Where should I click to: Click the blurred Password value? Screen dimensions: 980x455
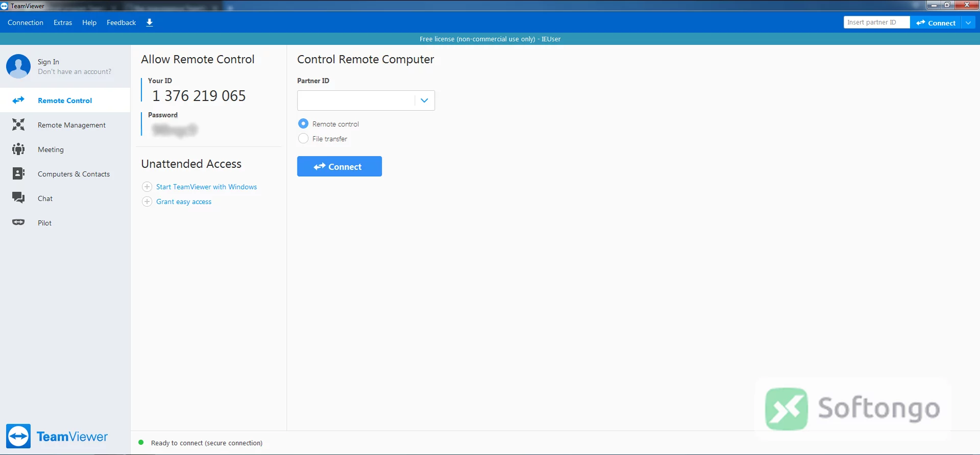175,130
